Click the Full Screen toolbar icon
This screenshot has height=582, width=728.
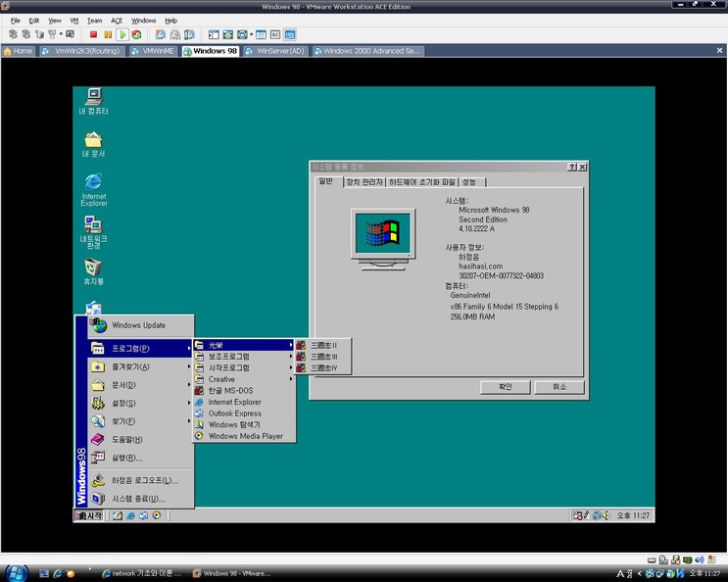(x=227, y=34)
